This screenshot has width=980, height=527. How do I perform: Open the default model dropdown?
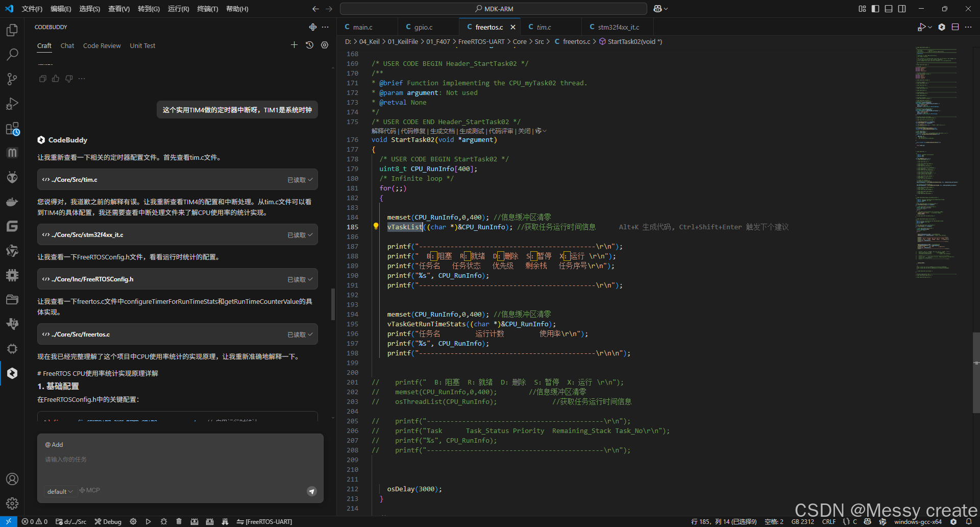coord(60,491)
